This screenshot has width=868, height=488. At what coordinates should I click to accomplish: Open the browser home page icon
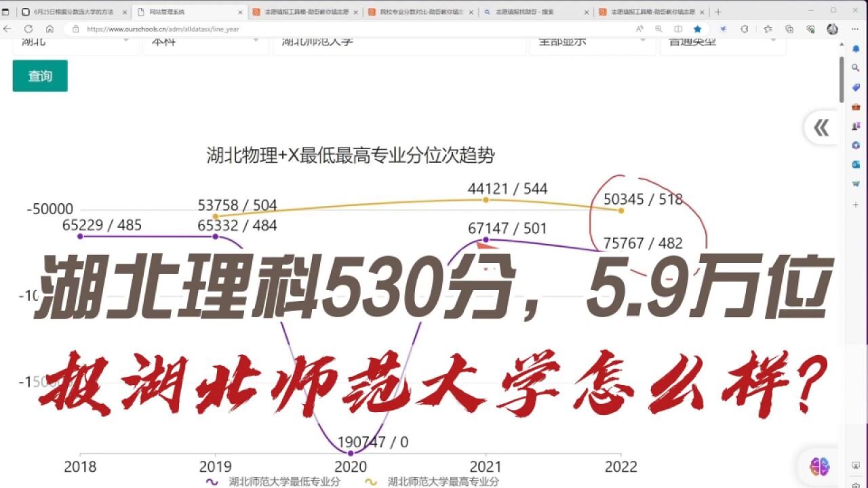tap(50, 29)
